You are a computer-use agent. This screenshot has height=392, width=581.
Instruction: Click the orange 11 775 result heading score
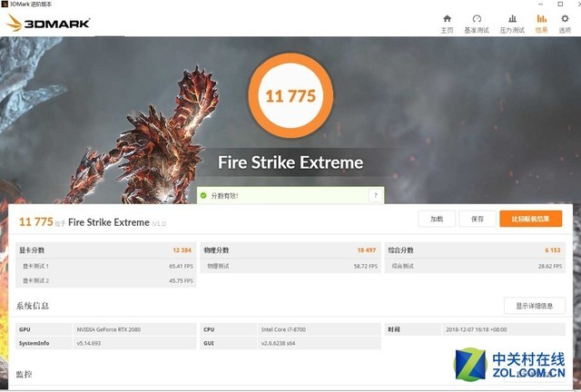pos(36,222)
